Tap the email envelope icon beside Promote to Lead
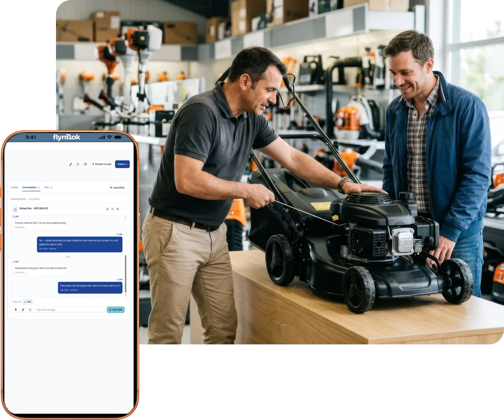504x420 pixels. 85,164
